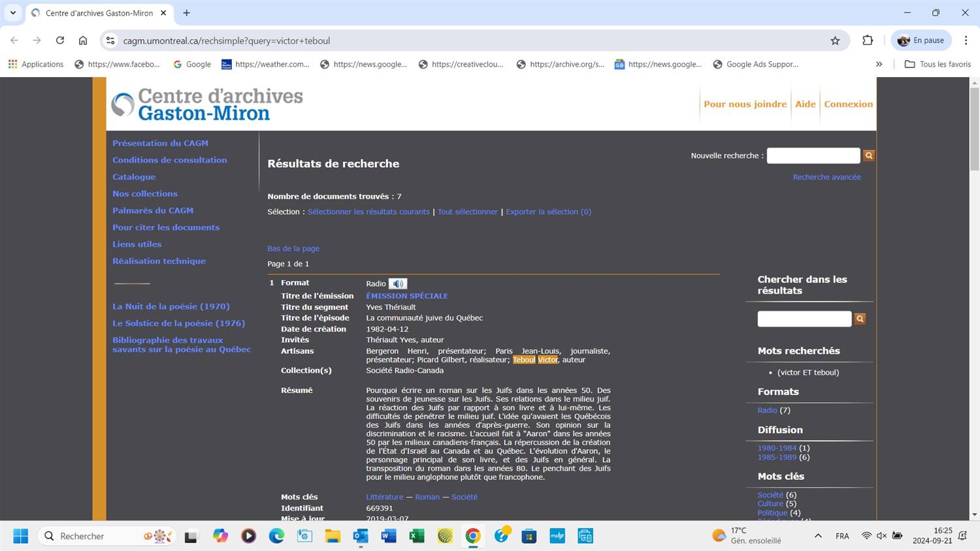Open the Catalogue menu item
Screen dimensions: 980x551
[x=134, y=177]
